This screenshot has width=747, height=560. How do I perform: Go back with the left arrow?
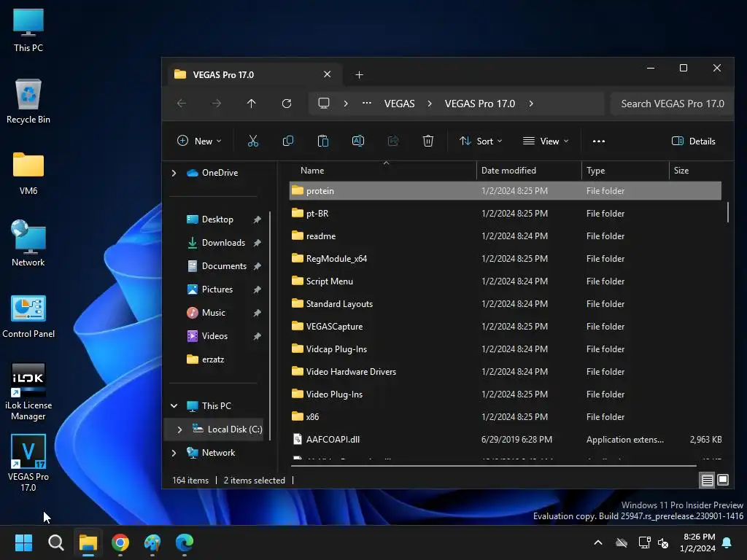click(182, 104)
